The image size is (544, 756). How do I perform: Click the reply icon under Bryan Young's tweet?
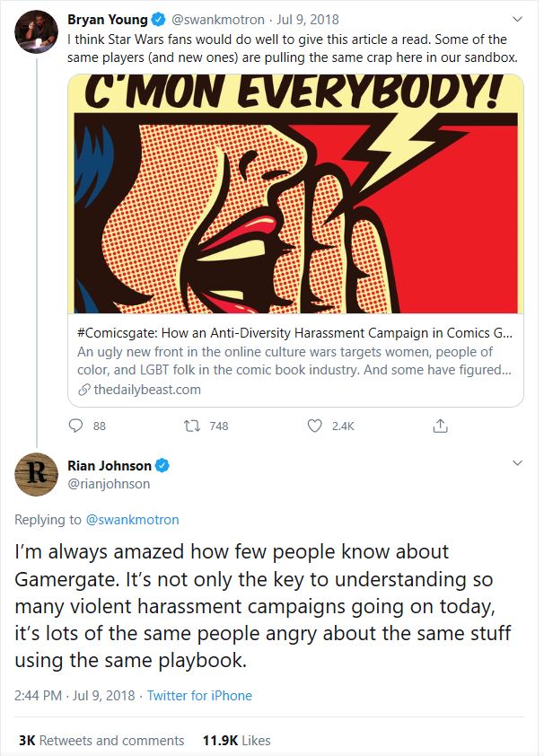tap(75, 426)
